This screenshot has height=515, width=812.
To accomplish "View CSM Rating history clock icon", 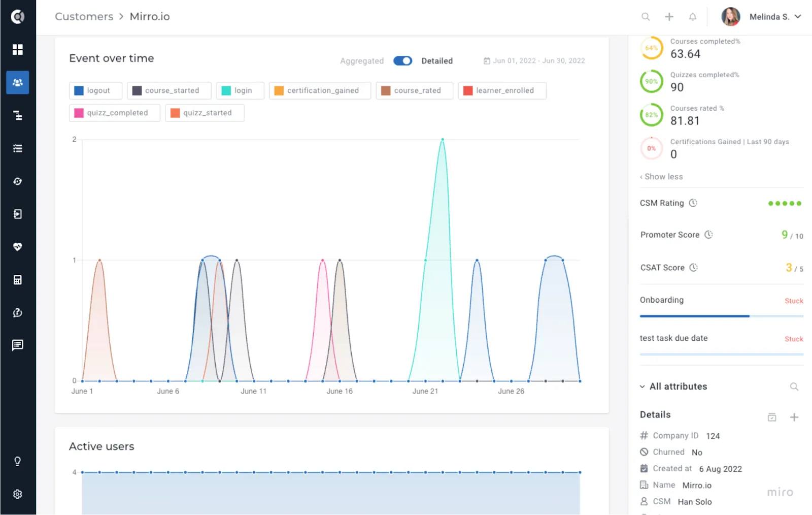I will (693, 203).
